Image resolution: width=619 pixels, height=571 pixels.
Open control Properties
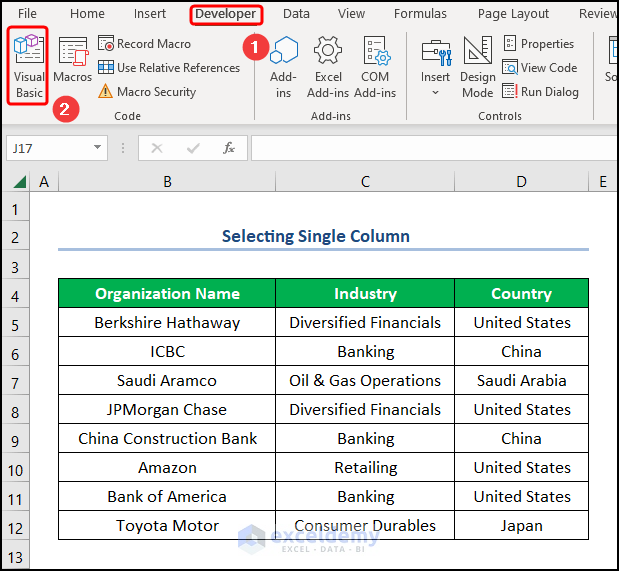[x=538, y=44]
